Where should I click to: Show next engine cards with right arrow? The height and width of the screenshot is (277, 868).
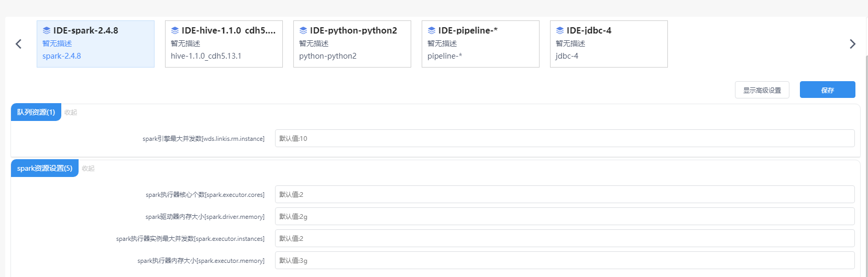[x=852, y=44]
